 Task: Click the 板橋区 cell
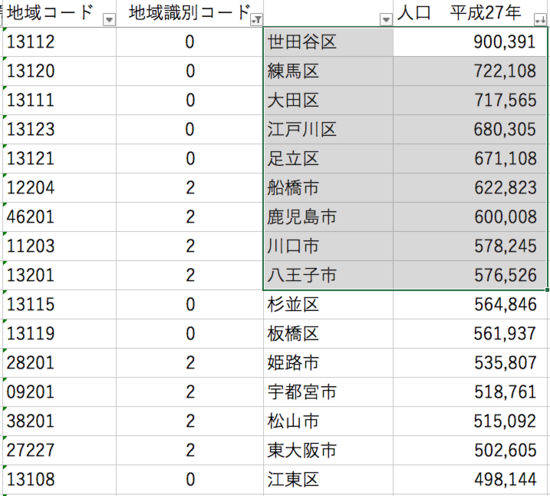click(x=328, y=334)
